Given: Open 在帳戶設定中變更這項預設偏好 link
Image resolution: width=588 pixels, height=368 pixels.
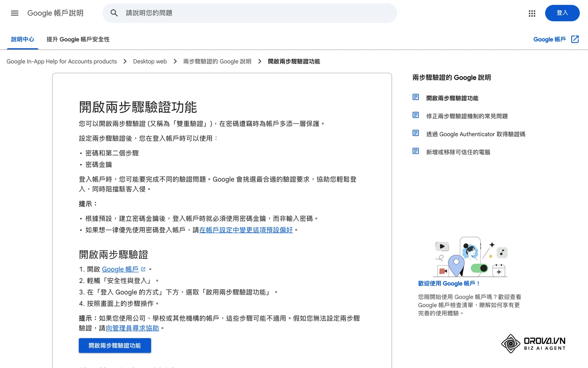Looking at the screenshot, I should pos(246,230).
